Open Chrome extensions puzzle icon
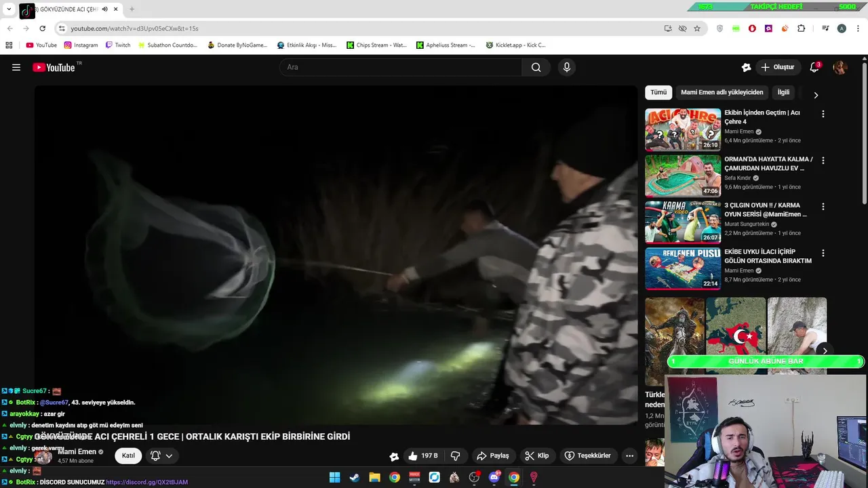The height and width of the screenshot is (488, 868). [x=802, y=28]
